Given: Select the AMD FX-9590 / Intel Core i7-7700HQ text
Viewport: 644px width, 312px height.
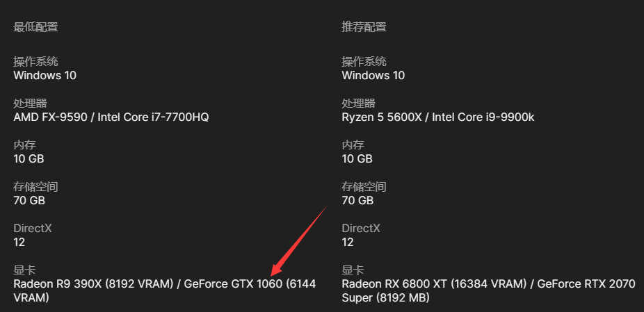Looking at the screenshot, I should point(111,117).
